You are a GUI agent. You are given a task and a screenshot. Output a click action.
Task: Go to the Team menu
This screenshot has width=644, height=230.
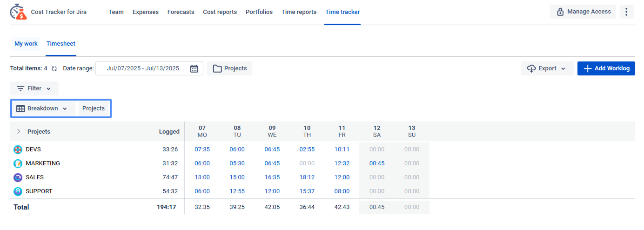(116, 12)
